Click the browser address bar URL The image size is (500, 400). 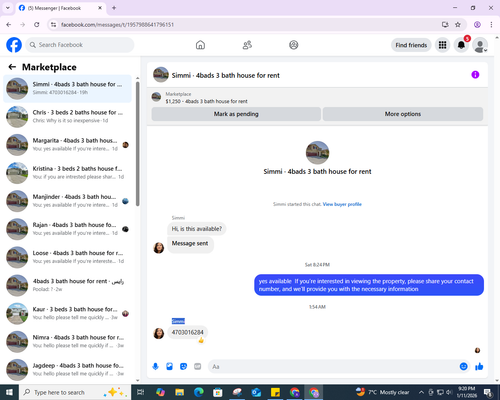117,25
